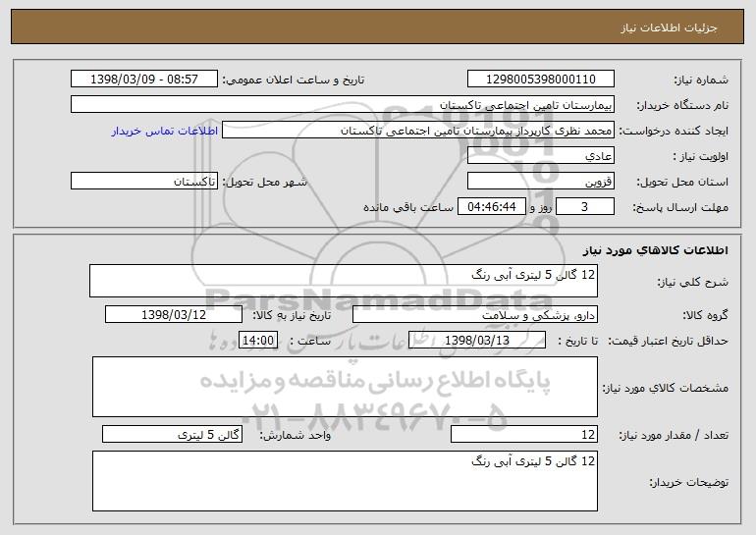Click the label تاریخ و ساعت اعلان عمومی
This screenshot has height=535, width=756.
(294, 80)
